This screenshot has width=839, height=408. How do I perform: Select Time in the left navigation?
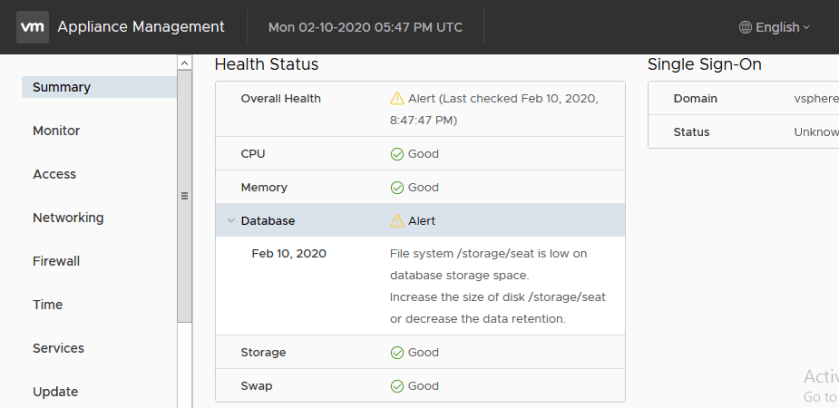(x=47, y=305)
